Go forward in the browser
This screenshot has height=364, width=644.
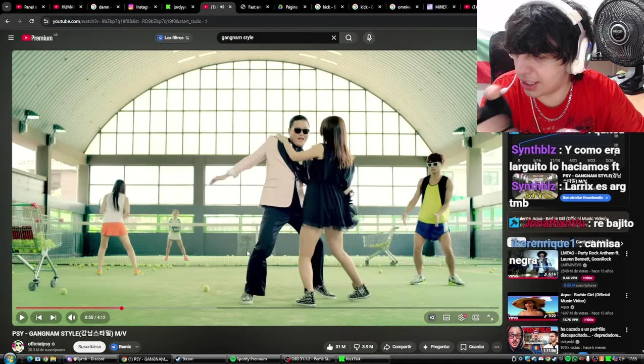[19, 21]
